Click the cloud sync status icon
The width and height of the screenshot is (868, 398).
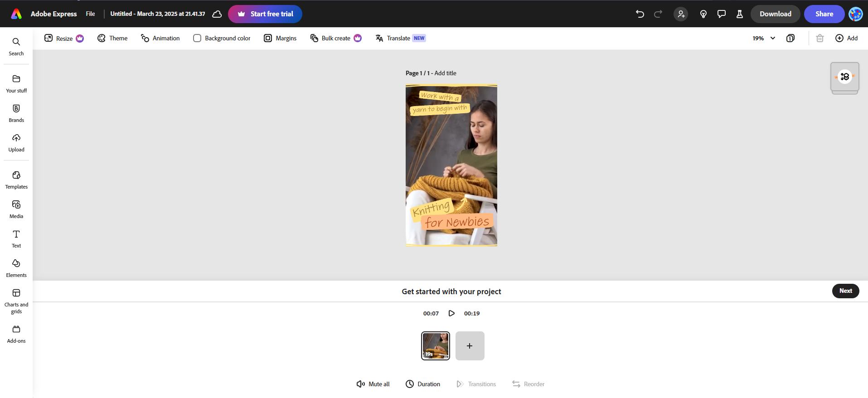[x=217, y=14]
